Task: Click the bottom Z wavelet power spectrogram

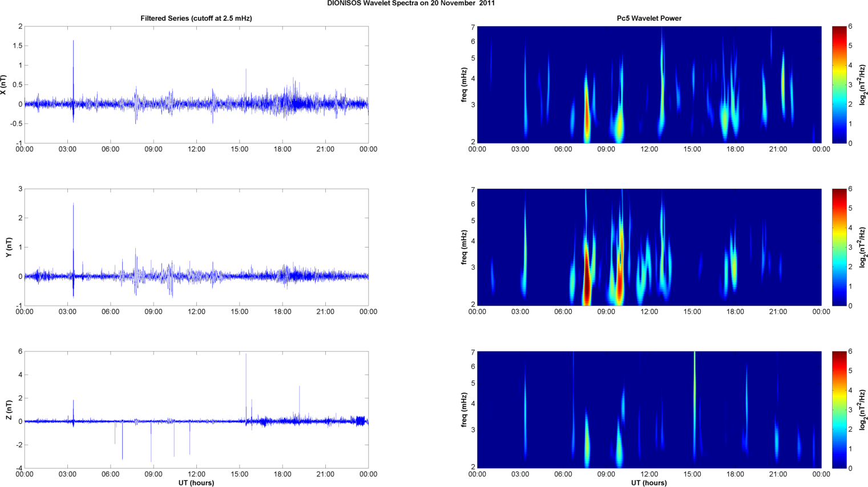Action: click(x=649, y=409)
